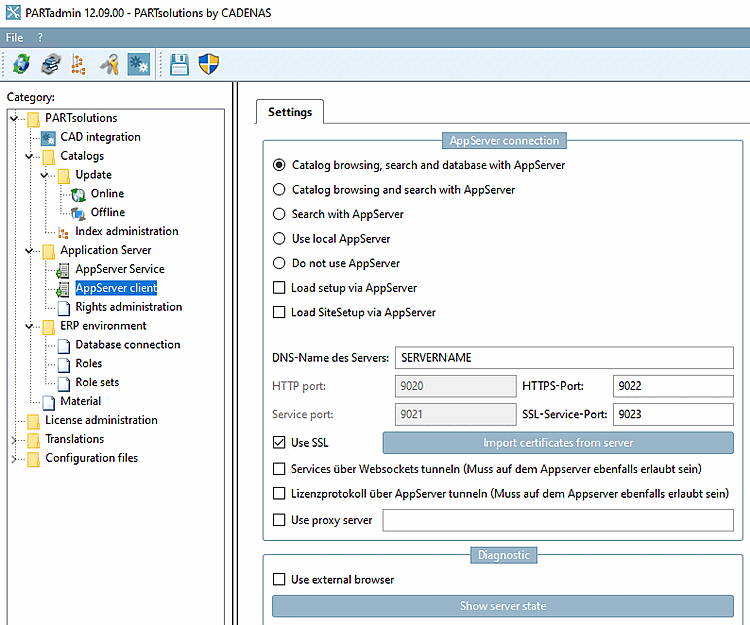Enable Use external browser checkbox
The width and height of the screenshot is (750, 625).
[x=279, y=580]
